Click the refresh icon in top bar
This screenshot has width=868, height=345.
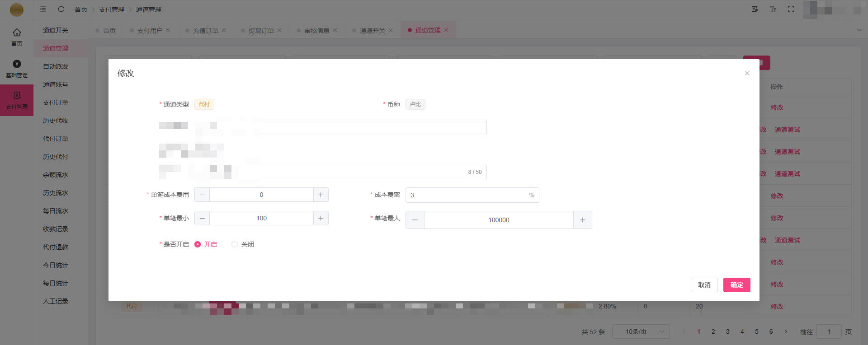[x=61, y=9]
